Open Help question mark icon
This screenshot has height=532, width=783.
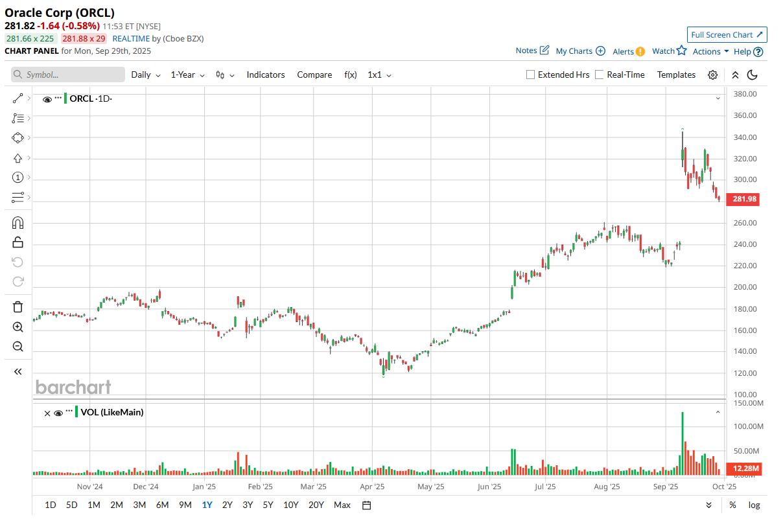pos(758,51)
